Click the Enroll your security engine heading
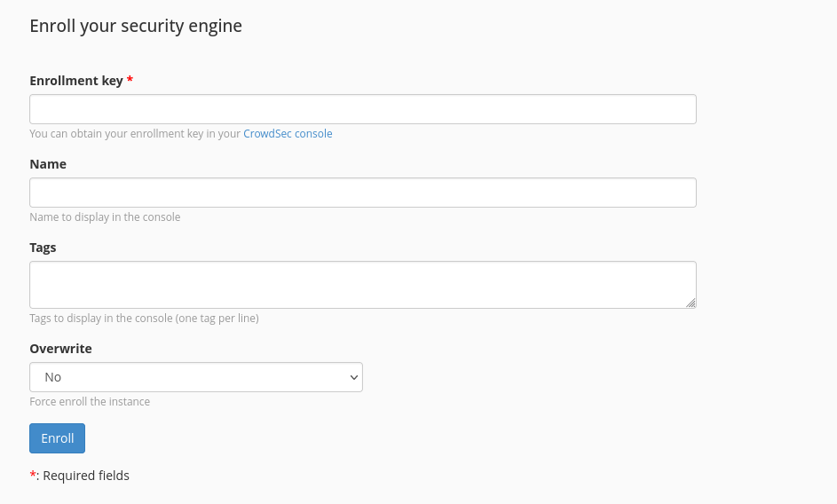The height and width of the screenshot is (504, 837). [x=136, y=26]
